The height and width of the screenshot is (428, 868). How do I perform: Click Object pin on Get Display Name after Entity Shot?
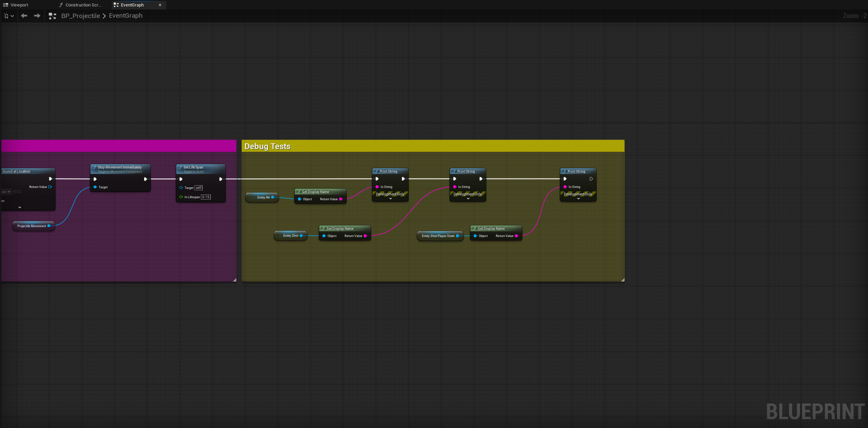click(x=324, y=236)
